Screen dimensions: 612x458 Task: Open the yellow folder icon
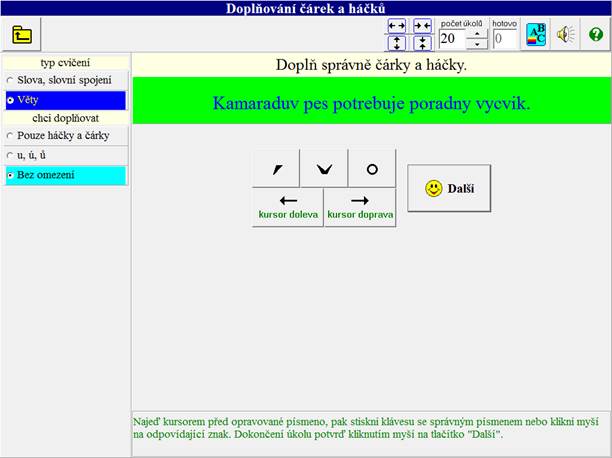coord(22,34)
